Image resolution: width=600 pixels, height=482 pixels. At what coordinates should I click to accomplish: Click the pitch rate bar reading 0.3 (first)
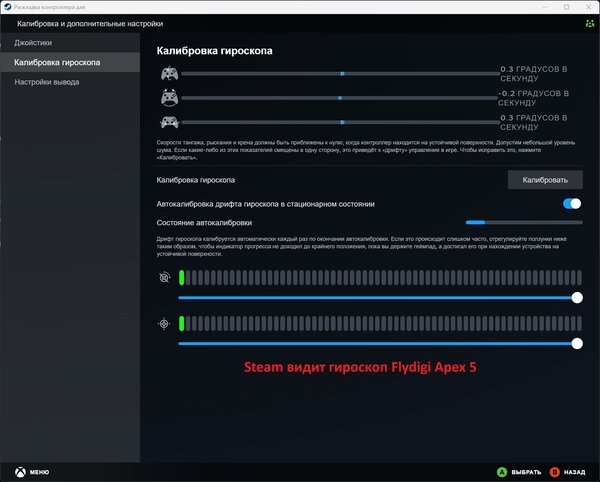pyautogui.click(x=340, y=73)
